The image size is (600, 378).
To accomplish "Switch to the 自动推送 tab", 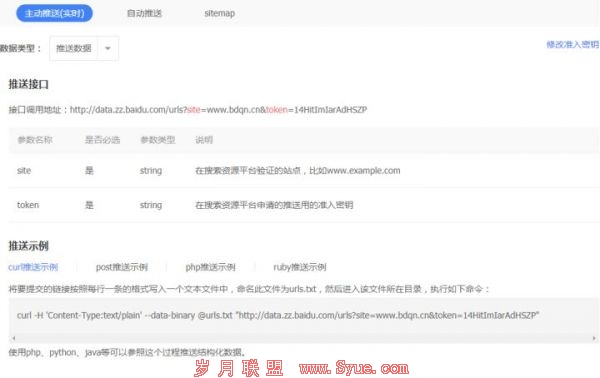I will pos(144,13).
